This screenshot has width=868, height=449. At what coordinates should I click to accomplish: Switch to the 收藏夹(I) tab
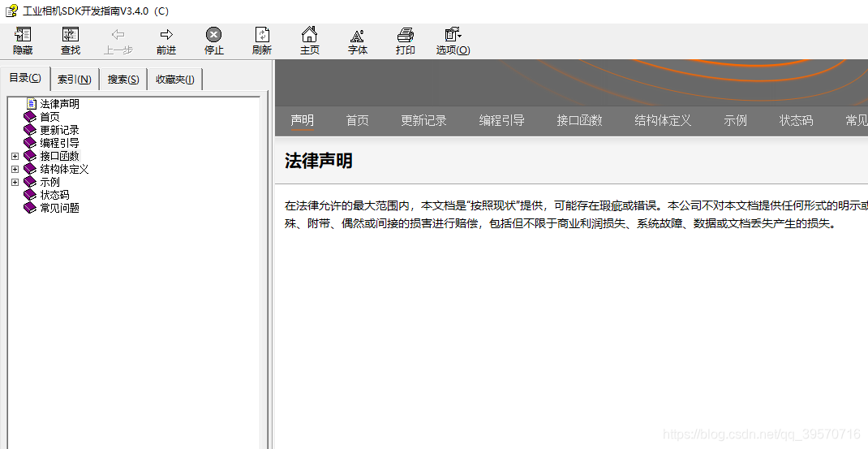click(175, 80)
